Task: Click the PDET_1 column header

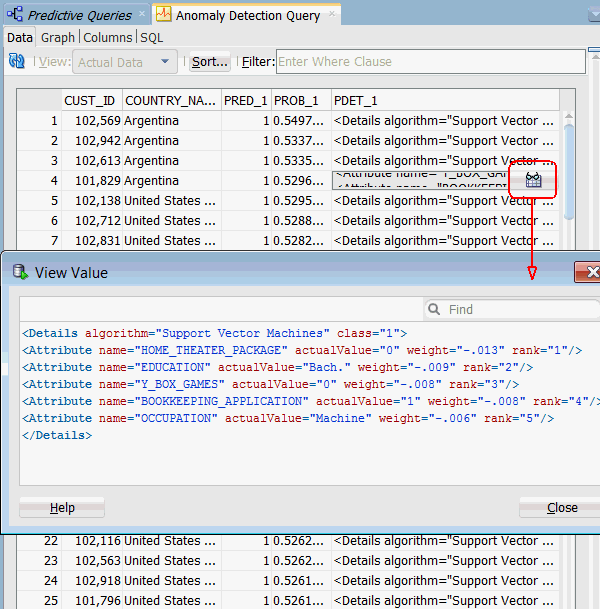Action: click(445, 101)
